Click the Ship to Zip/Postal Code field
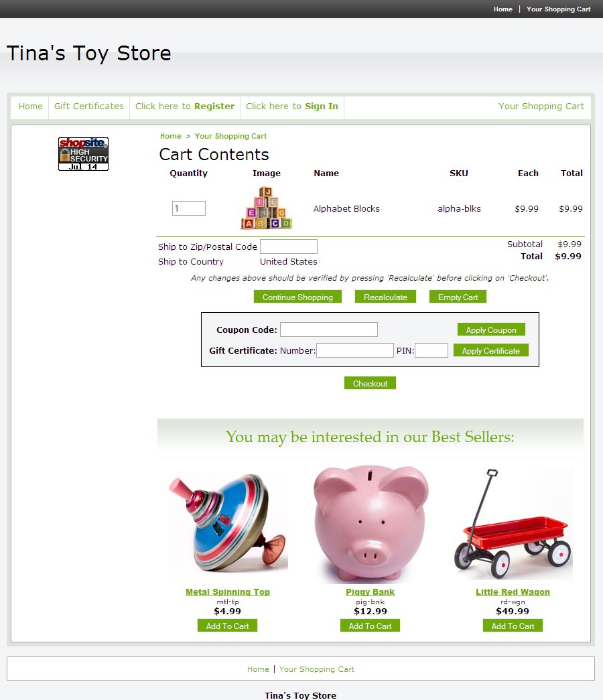Viewport: 603px width, 700px height. (x=289, y=247)
